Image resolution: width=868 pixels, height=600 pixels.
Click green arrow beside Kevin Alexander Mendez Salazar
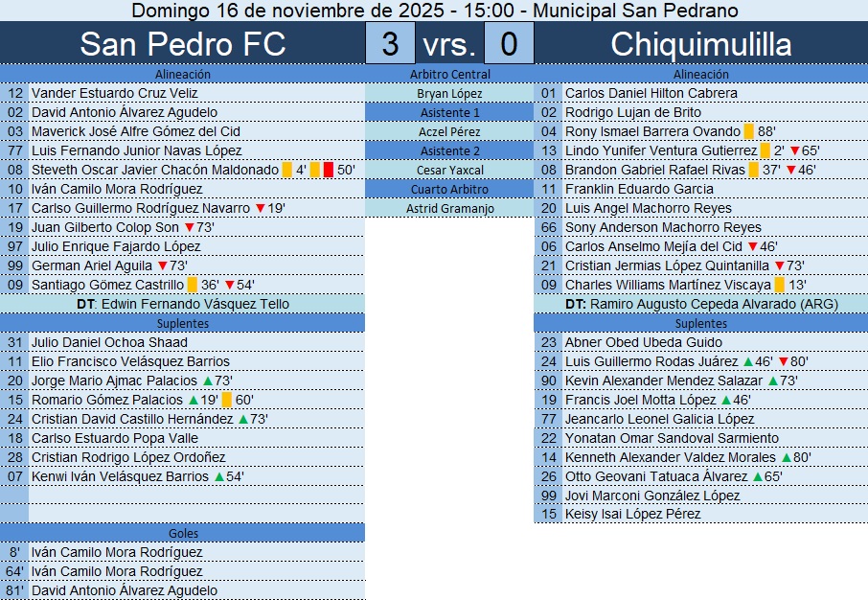tap(774, 381)
